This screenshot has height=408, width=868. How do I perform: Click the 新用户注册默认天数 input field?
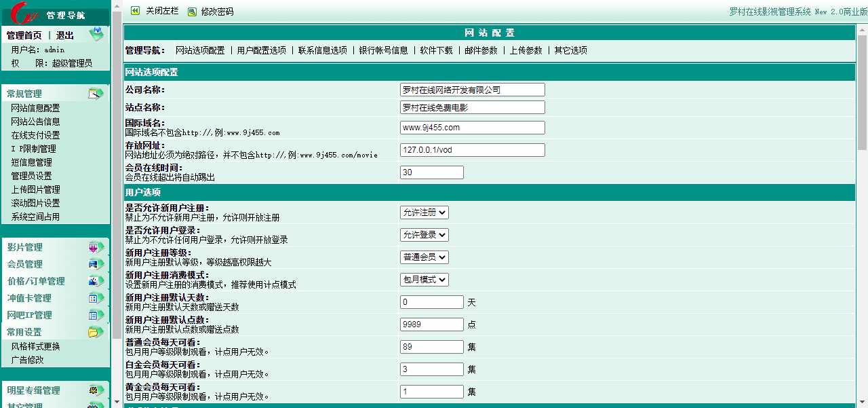[432, 302]
